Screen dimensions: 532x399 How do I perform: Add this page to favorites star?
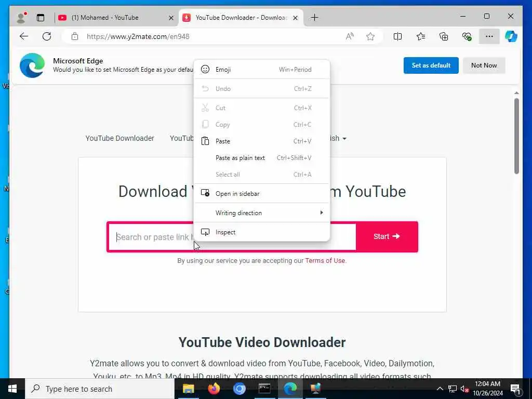coord(370,36)
